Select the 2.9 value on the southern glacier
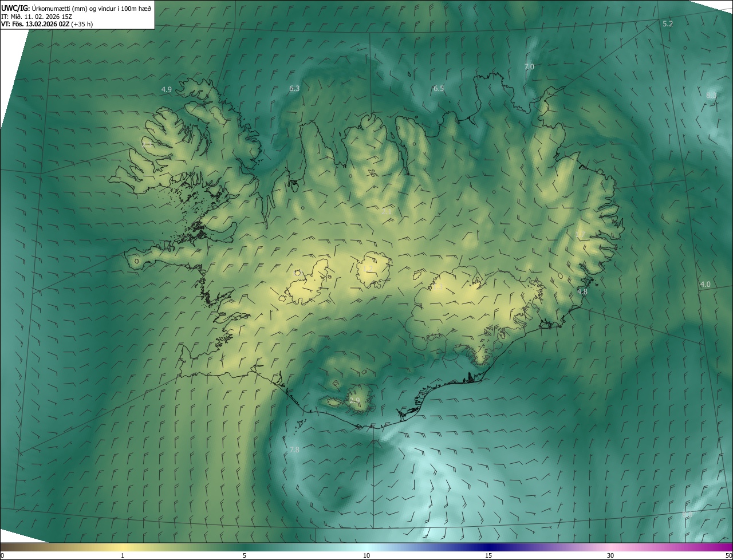Image resolution: width=733 pixels, height=560 pixels. click(x=354, y=400)
